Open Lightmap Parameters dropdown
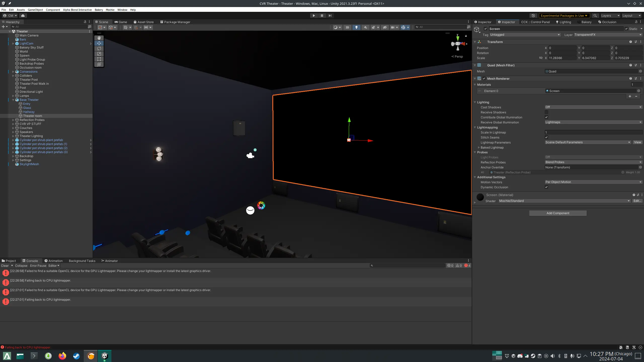 (588, 142)
